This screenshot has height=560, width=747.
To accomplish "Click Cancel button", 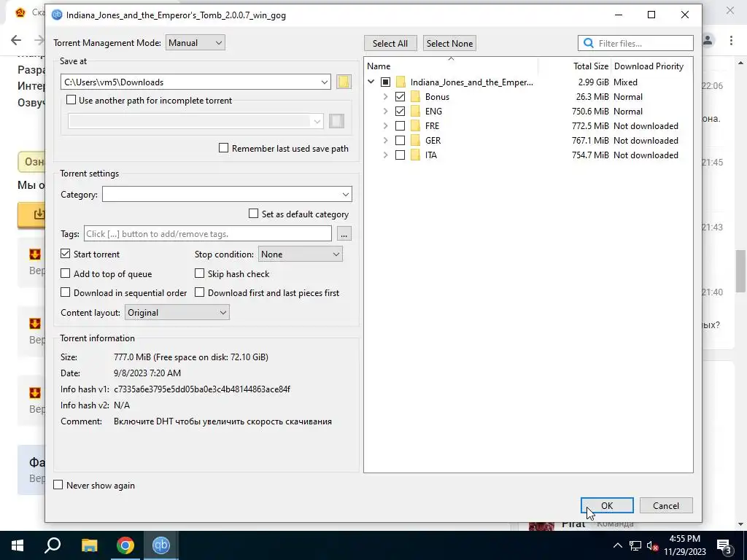I will tap(666, 505).
